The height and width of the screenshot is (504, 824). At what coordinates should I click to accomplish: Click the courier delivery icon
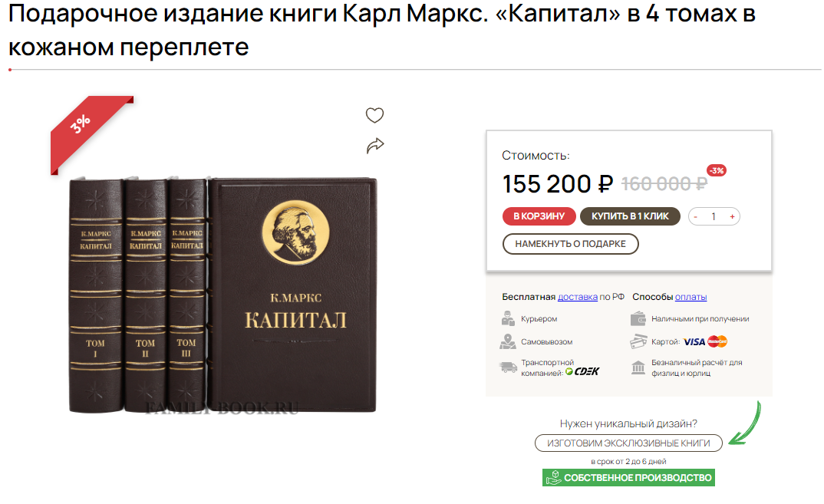(508, 318)
